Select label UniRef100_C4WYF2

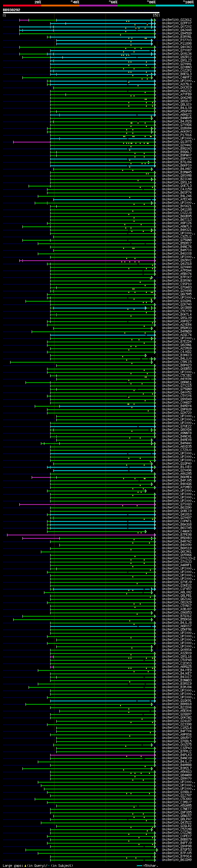[177, 78]
